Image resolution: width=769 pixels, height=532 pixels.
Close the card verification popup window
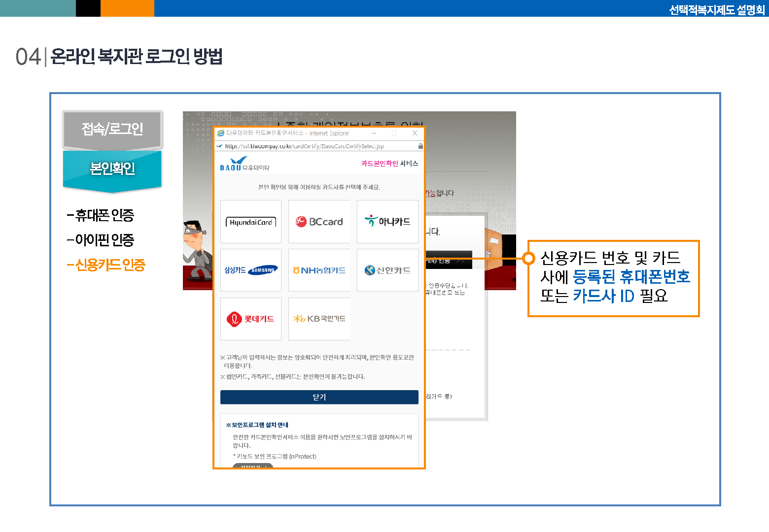click(415, 133)
